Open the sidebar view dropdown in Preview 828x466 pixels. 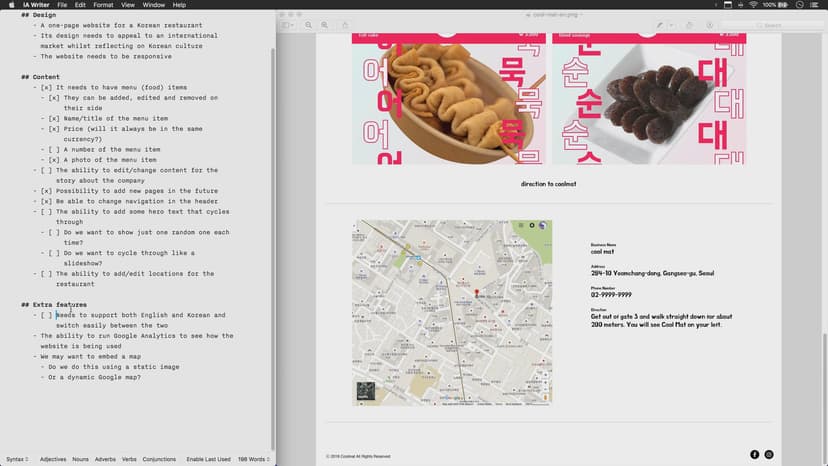290,24
